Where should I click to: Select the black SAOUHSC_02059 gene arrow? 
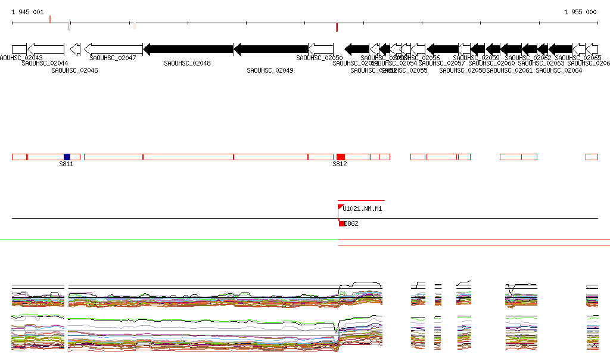click(478, 49)
